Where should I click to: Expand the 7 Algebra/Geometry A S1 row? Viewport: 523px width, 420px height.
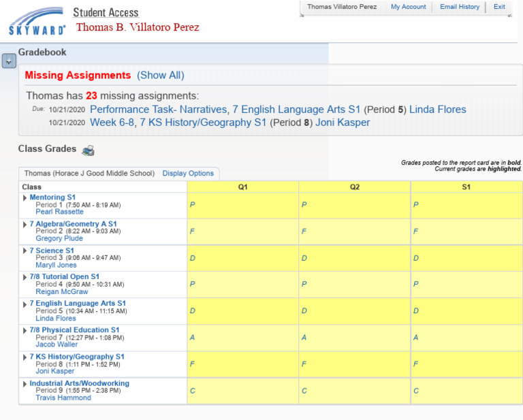point(25,225)
